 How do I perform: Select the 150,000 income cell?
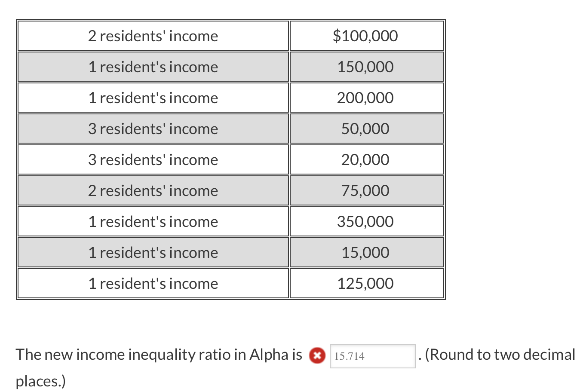click(366, 67)
